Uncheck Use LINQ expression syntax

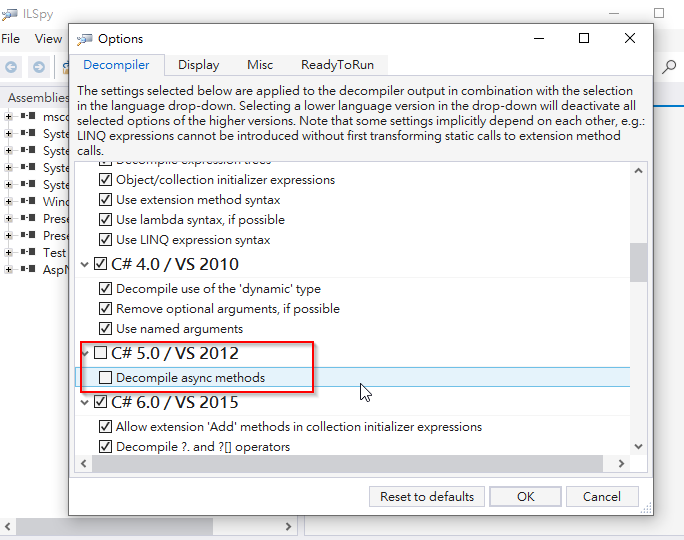(x=106, y=240)
